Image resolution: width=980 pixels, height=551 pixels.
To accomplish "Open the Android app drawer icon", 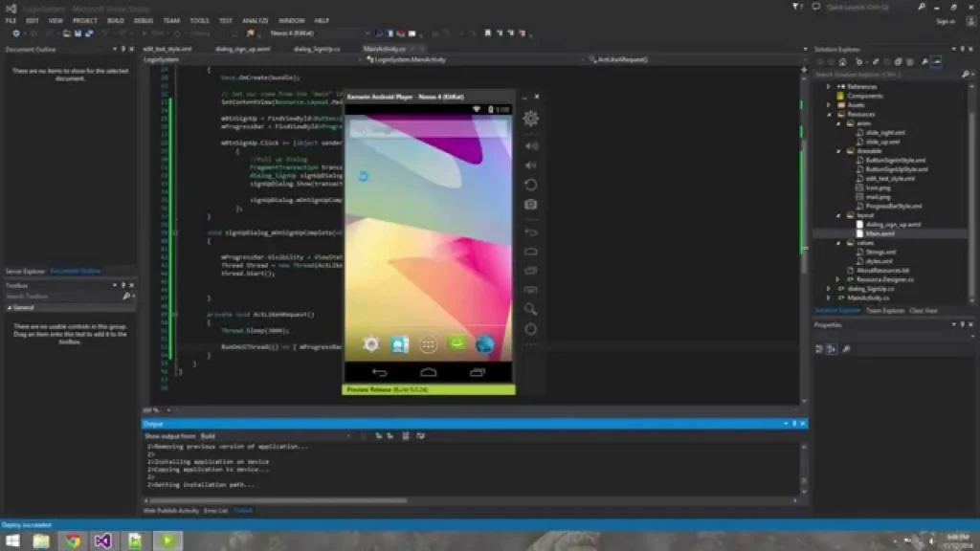I will coord(429,344).
